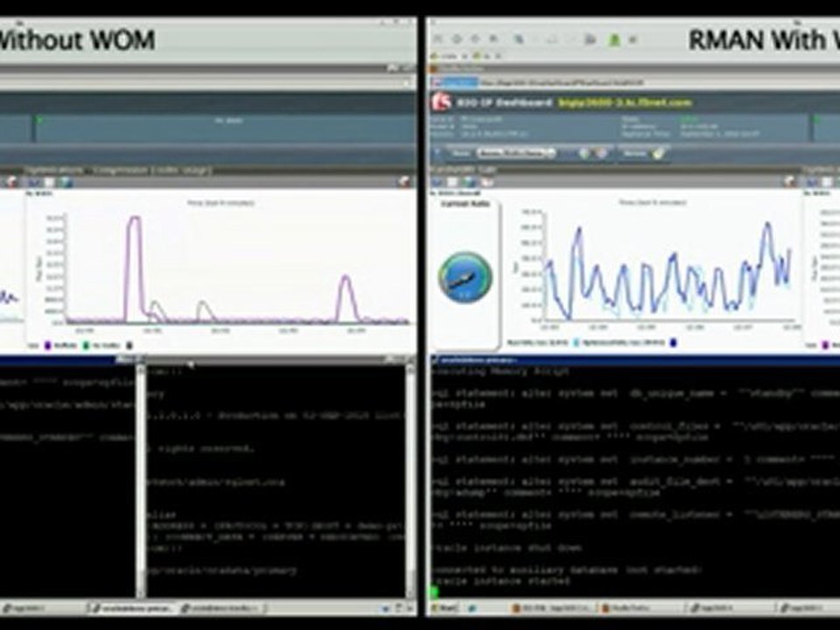This screenshot has height=630, width=840.
Task: Click the middle terminal's right-edge scrollbar
Action: pos(411,479)
